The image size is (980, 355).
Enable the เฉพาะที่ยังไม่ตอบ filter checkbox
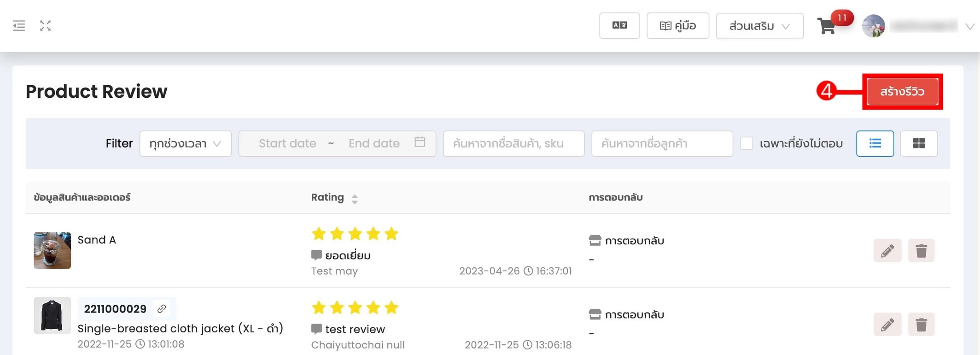pos(746,143)
